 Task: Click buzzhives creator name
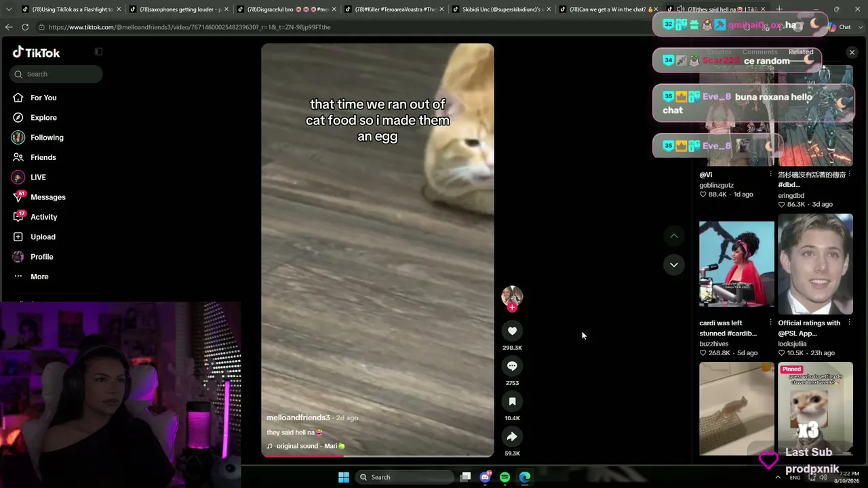pyautogui.click(x=713, y=344)
